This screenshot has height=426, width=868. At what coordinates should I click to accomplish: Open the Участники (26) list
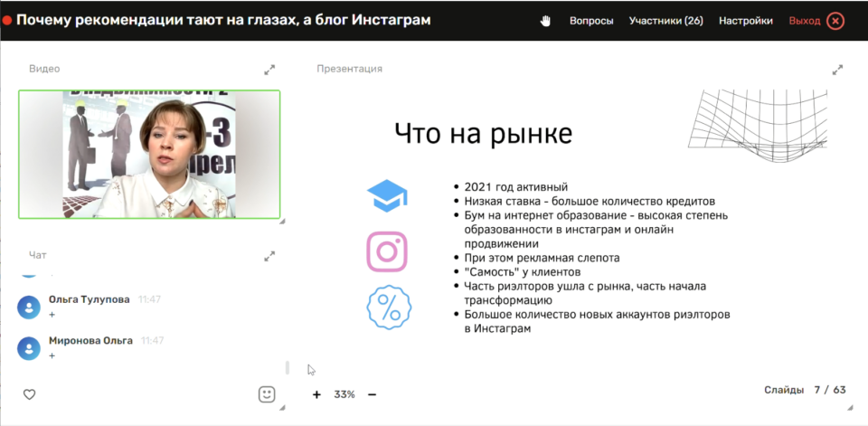[x=666, y=21]
